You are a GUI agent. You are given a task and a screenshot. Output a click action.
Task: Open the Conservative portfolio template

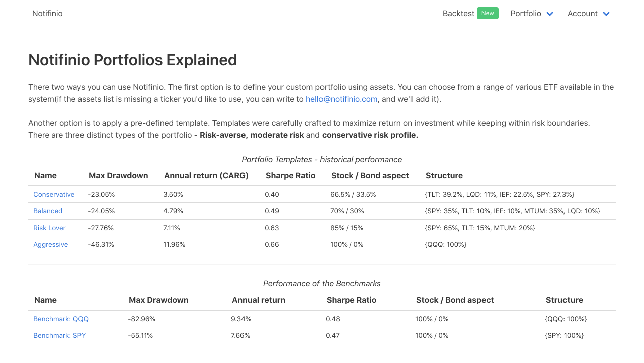pos(54,194)
